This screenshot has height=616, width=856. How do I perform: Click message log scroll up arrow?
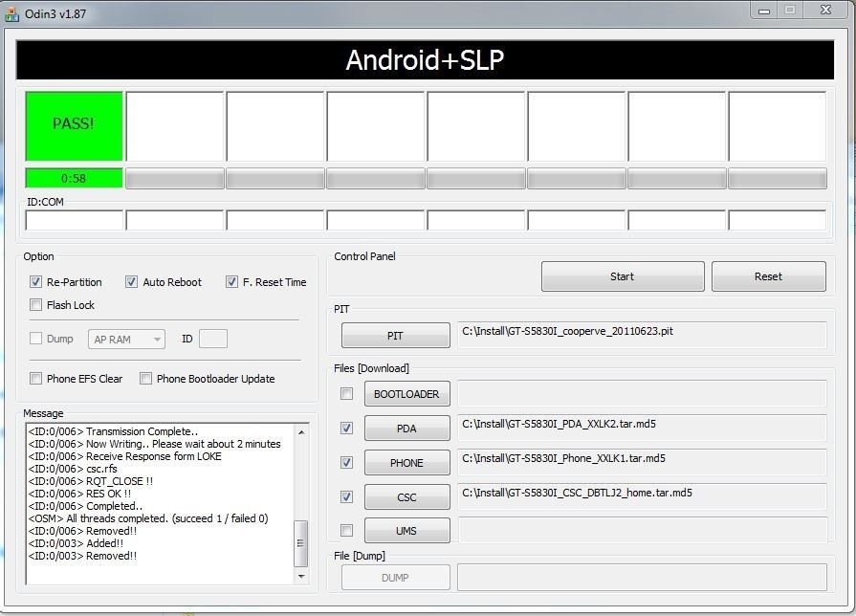[301, 432]
